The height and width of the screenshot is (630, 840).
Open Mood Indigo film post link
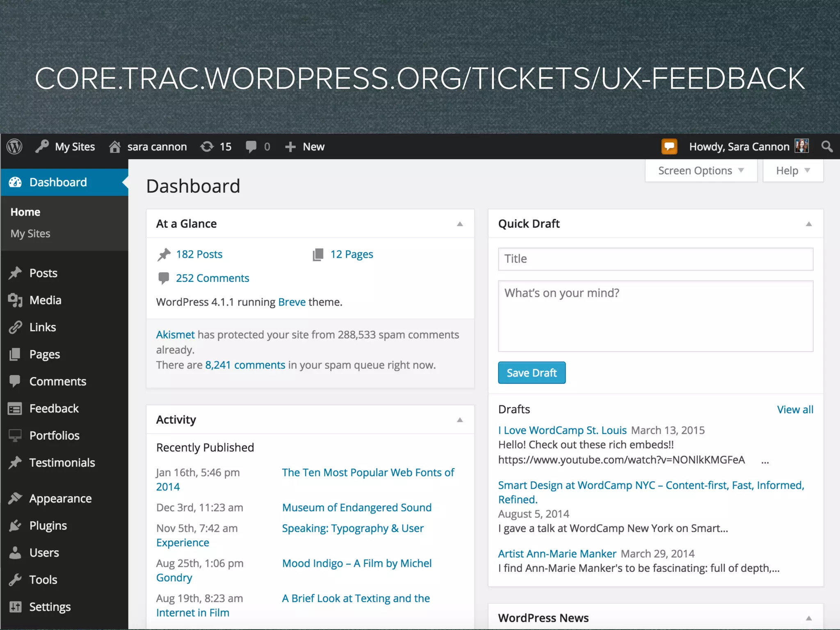coord(357,563)
